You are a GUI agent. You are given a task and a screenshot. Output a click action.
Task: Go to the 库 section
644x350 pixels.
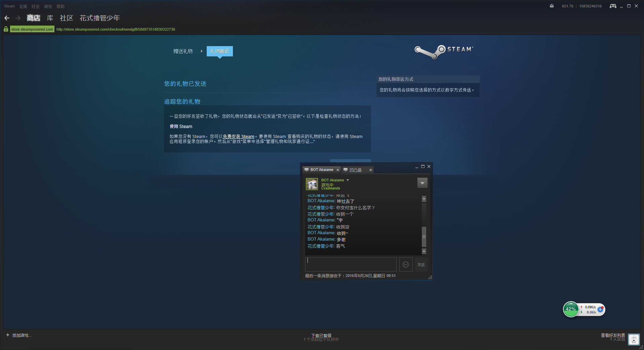click(x=50, y=18)
